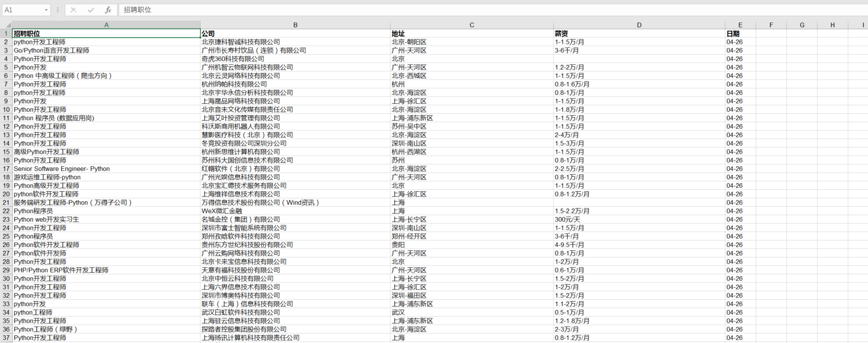This screenshot has width=868, height=343.
Task: Click cell Python软件开发师
Action: (x=106, y=253)
